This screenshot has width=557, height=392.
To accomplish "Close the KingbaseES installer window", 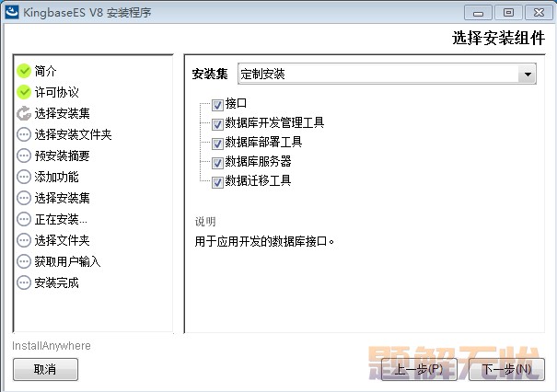I will 539,13.
